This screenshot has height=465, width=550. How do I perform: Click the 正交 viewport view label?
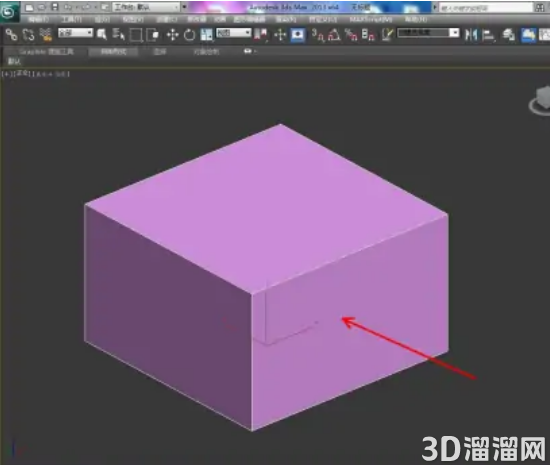pyautogui.click(x=22, y=74)
